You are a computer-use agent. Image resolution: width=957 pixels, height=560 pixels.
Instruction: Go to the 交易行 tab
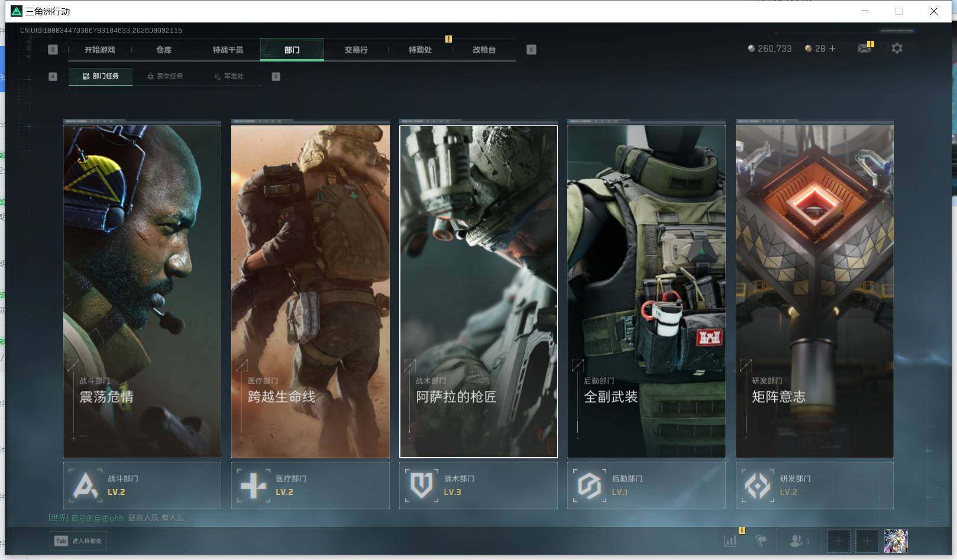tap(356, 50)
